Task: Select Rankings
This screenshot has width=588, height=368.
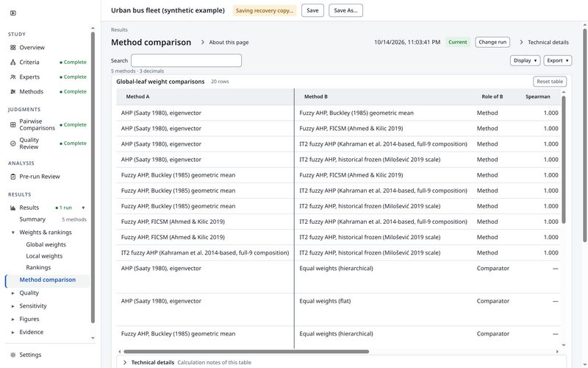Action: pos(38,268)
